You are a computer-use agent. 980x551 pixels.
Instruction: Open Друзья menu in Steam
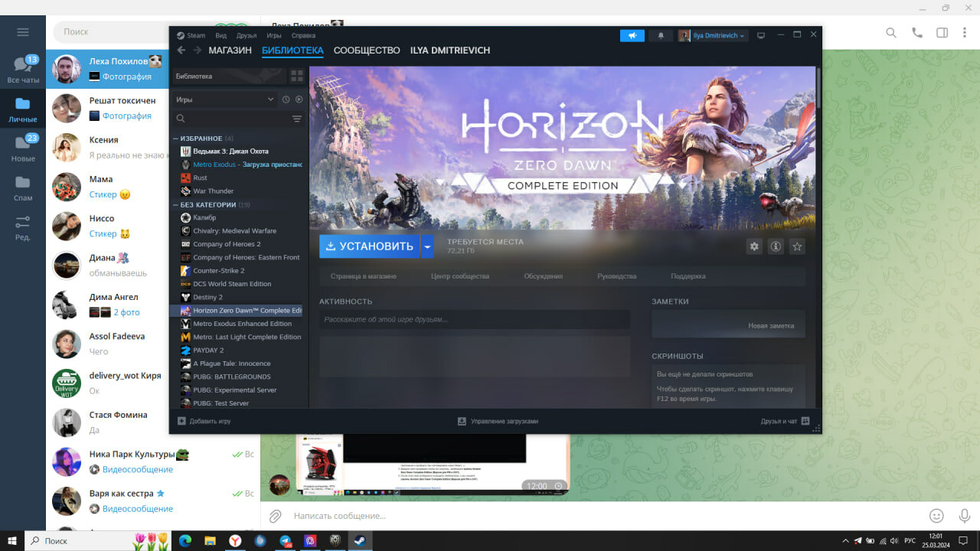[x=247, y=35]
